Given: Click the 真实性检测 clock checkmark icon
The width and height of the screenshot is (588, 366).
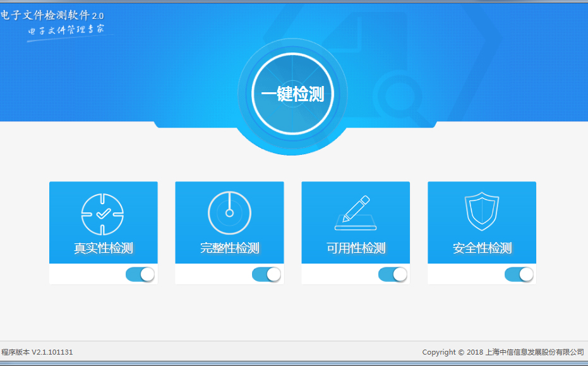Looking at the screenshot, I should tap(103, 214).
